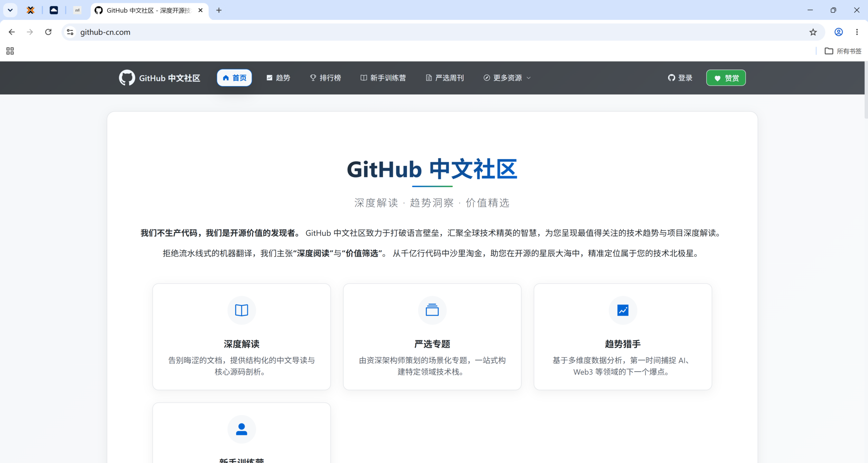Open Chrome three-dot menu
Screen dimensions: 868x463
pyautogui.click(x=857, y=32)
